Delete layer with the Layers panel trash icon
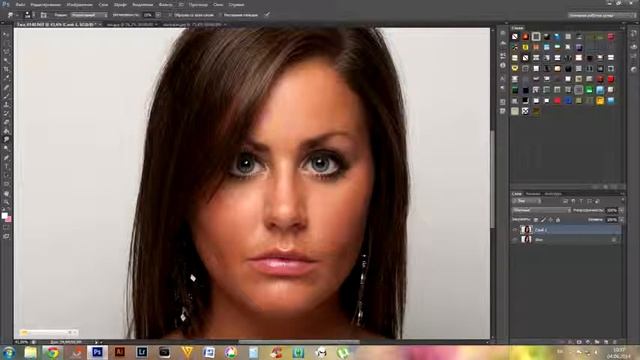 (x=614, y=342)
